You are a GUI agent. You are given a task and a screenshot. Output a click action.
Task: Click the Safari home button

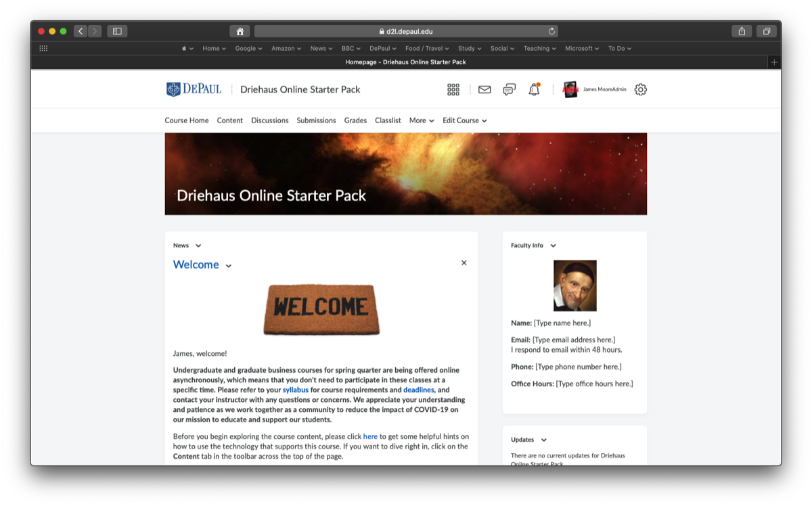point(240,31)
